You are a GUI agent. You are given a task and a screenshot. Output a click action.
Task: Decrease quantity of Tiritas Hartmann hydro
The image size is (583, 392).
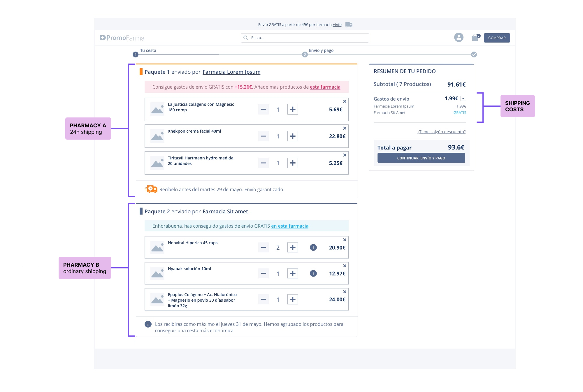264,163
